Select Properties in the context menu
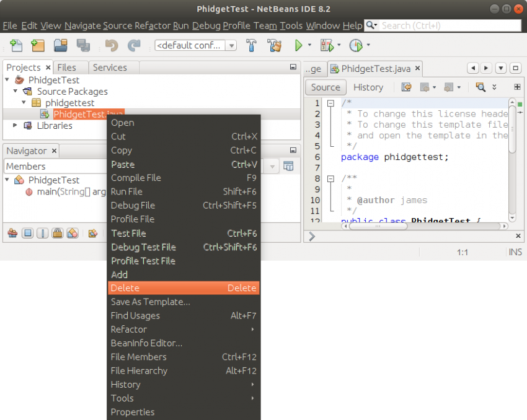This screenshot has height=420, width=527. pyautogui.click(x=184, y=412)
